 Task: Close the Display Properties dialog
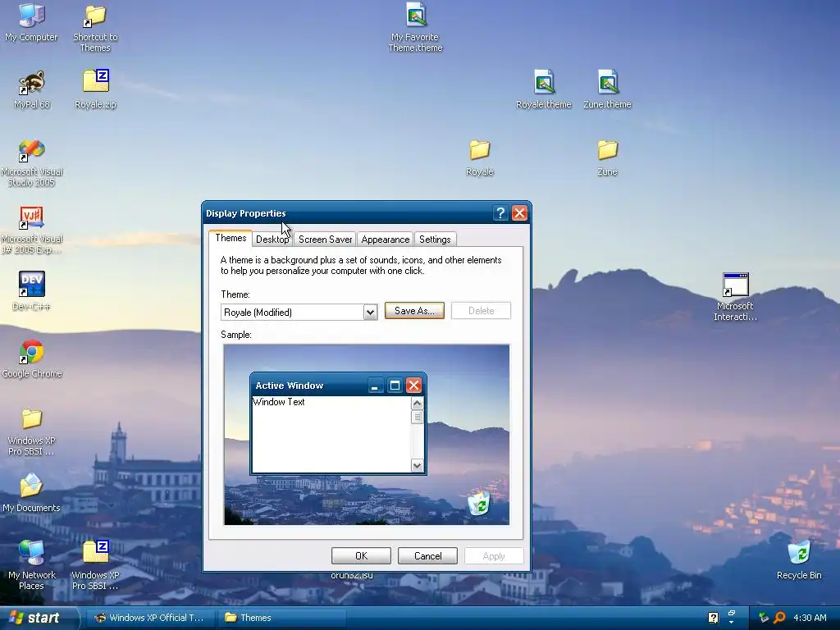click(519, 213)
